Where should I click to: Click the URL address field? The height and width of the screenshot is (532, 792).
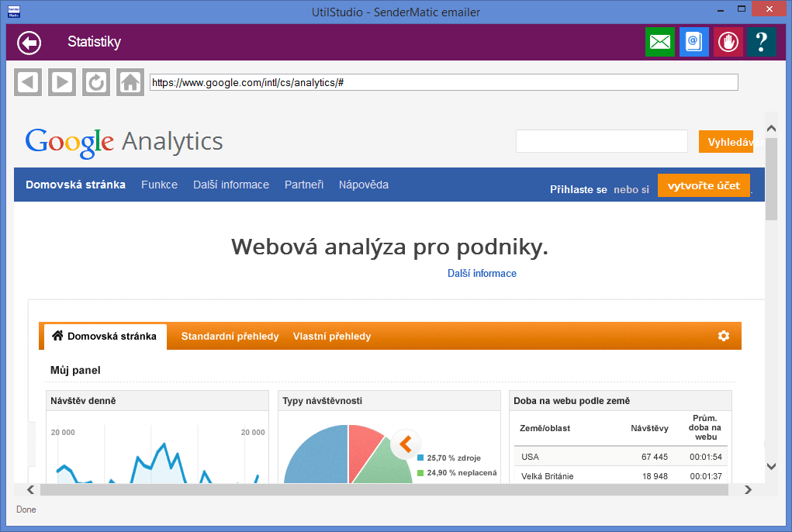[444, 82]
